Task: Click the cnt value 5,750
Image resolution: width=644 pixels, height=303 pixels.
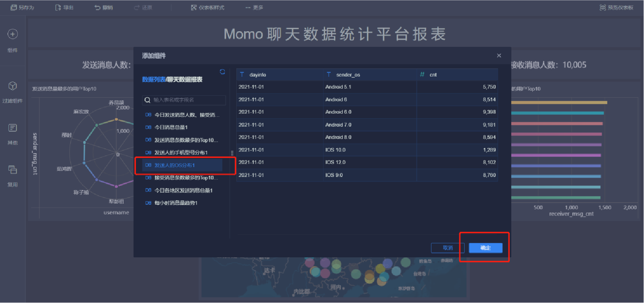Action: point(489,87)
